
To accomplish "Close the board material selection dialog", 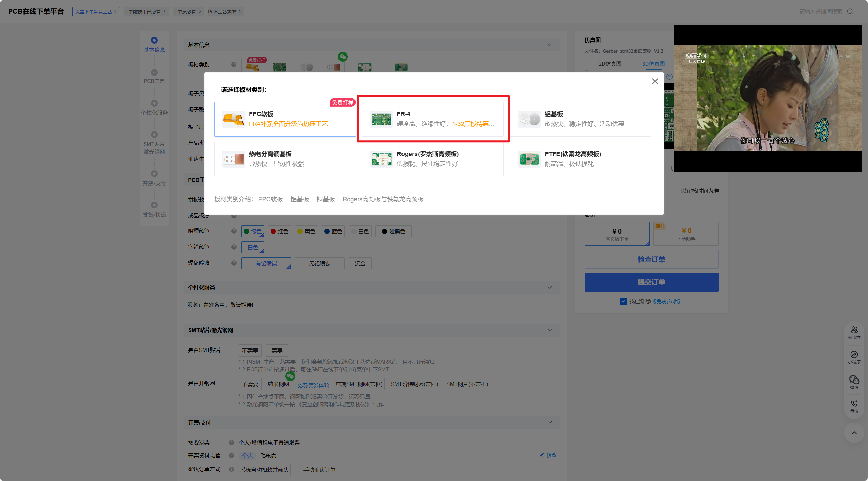I will tap(654, 81).
